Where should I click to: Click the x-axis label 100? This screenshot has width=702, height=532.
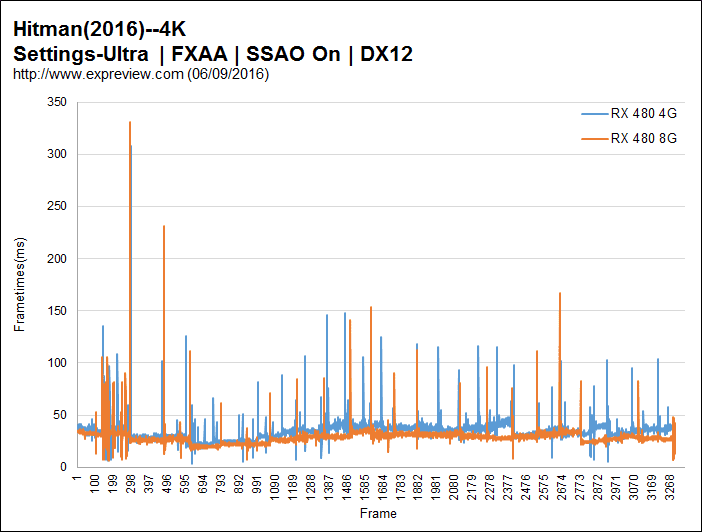coord(94,485)
